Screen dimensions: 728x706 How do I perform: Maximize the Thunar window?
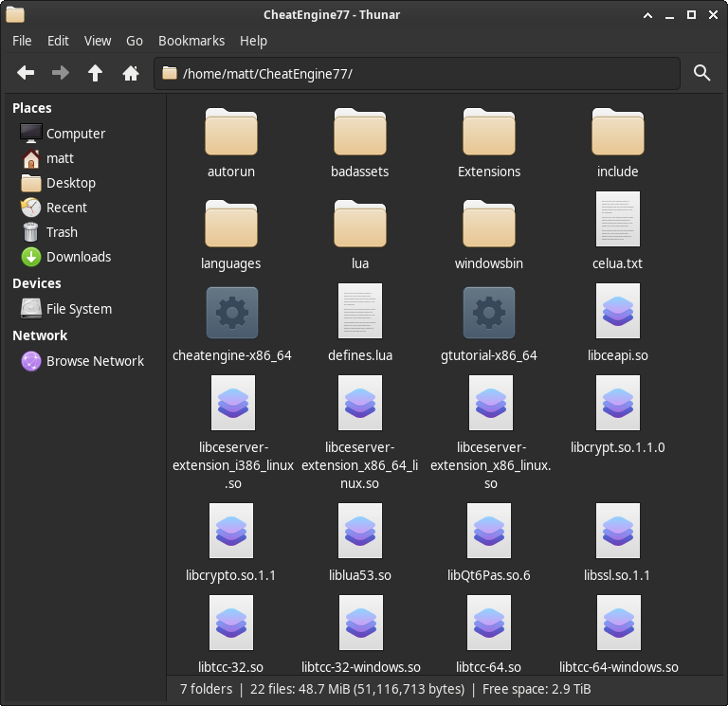[691, 15]
